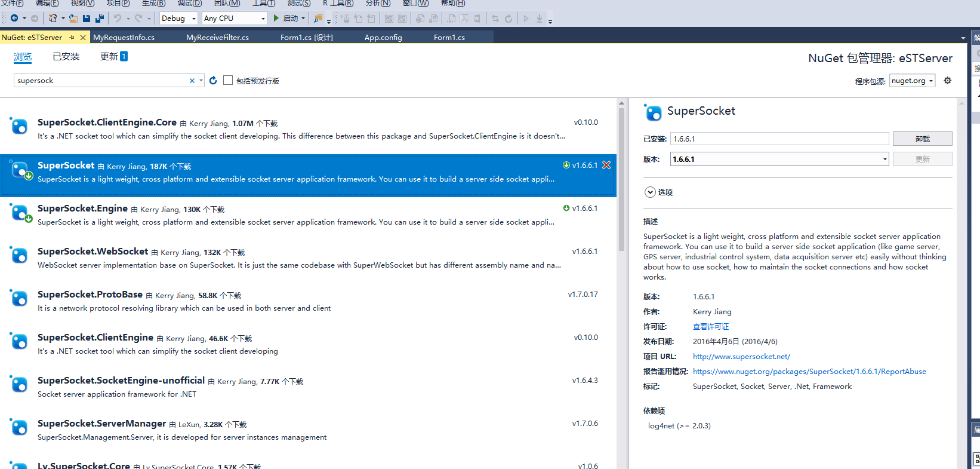Screen dimensions: 980x469
Task: Open the 团队(M) team menu
Action: 227,3
